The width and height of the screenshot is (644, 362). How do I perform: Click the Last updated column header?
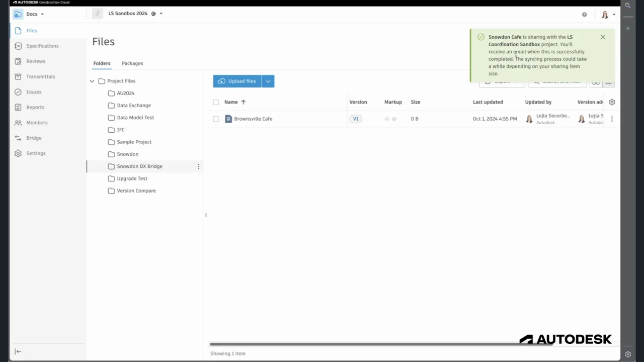point(488,102)
